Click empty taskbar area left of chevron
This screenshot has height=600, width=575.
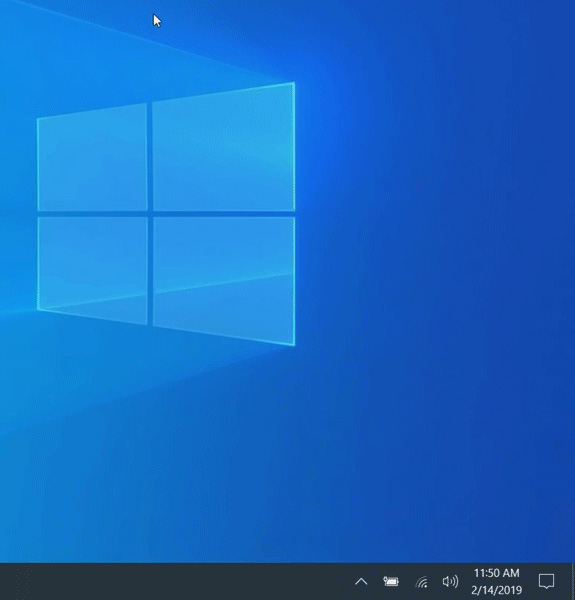point(191,582)
